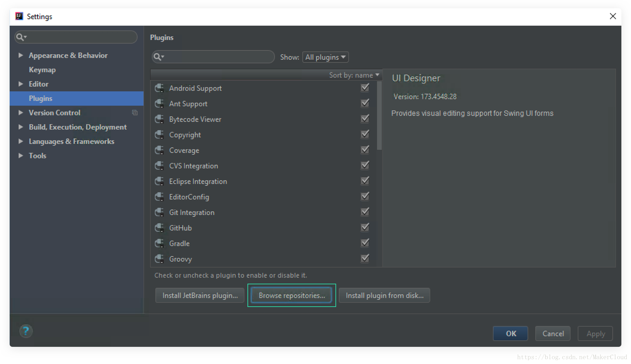Open help with the question mark icon

coord(26,331)
